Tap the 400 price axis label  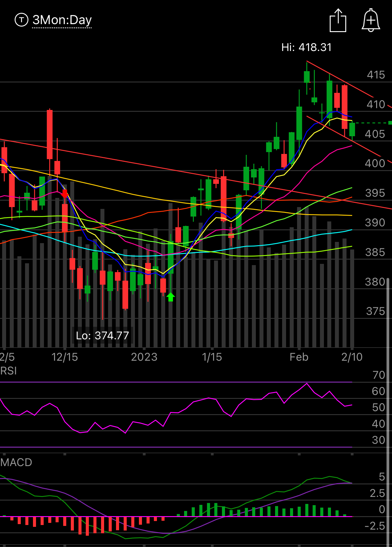coord(375,163)
